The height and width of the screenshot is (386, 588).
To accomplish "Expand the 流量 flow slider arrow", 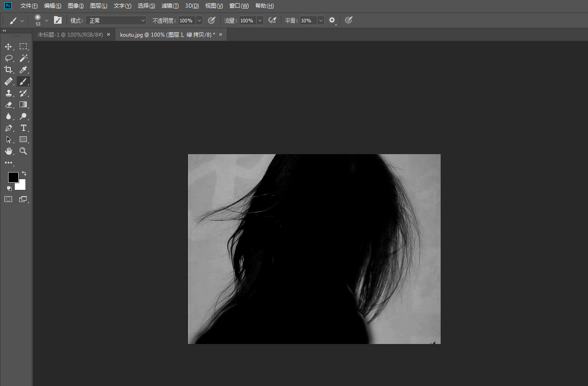I will tap(260, 21).
